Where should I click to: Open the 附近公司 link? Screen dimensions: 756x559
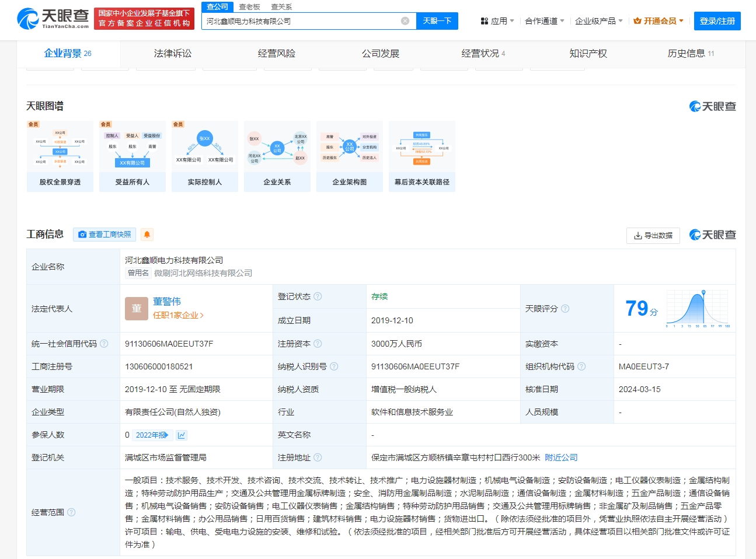pyautogui.click(x=561, y=457)
